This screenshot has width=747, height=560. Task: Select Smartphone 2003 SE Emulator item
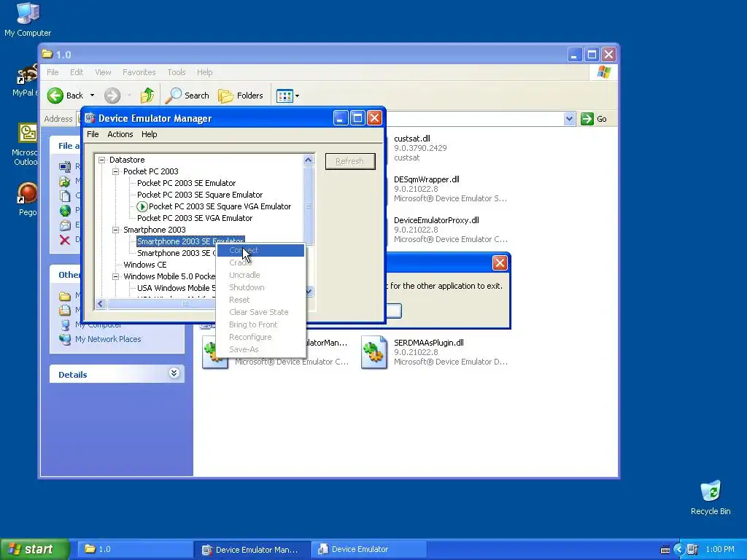tap(190, 241)
